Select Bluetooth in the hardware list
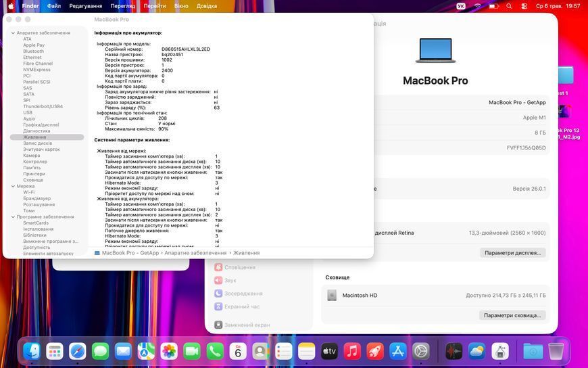The width and height of the screenshot is (588, 368). tap(33, 51)
